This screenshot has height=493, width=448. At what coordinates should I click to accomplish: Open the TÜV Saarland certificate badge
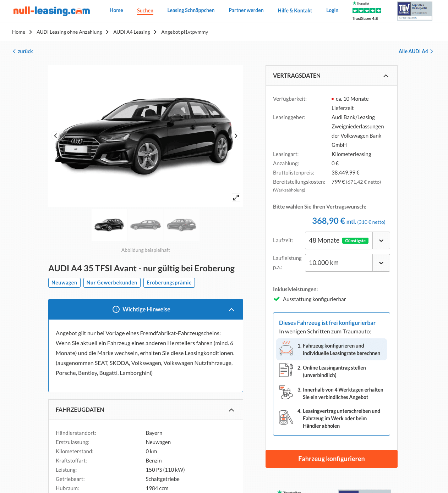pyautogui.click(x=415, y=11)
